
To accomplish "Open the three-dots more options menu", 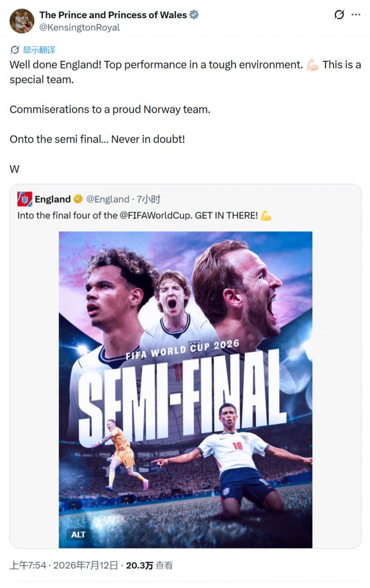I will point(356,15).
